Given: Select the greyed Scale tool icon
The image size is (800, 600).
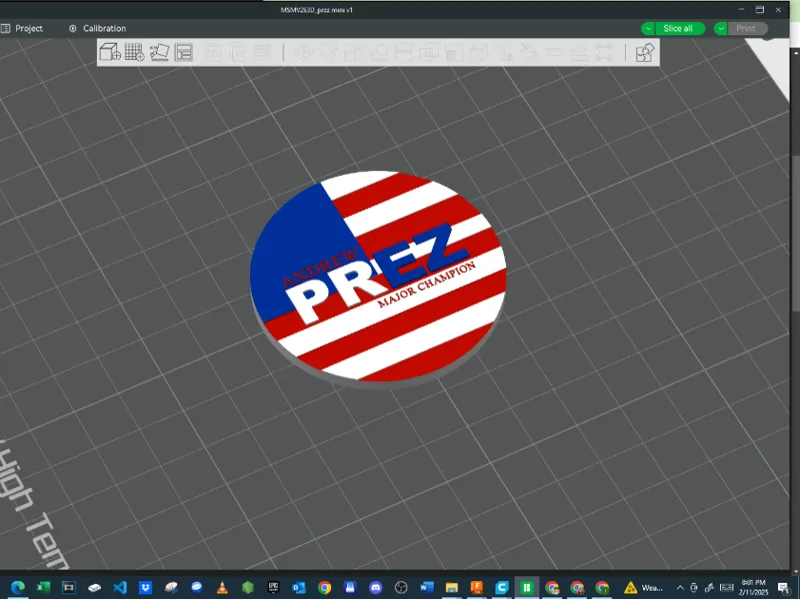Looking at the screenshot, I should coord(353,53).
